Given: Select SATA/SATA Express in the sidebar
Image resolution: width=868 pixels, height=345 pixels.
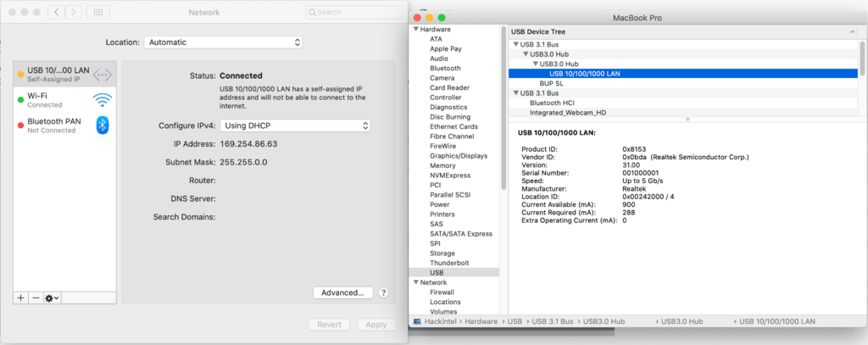Looking at the screenshot, I should pos(460,234).
